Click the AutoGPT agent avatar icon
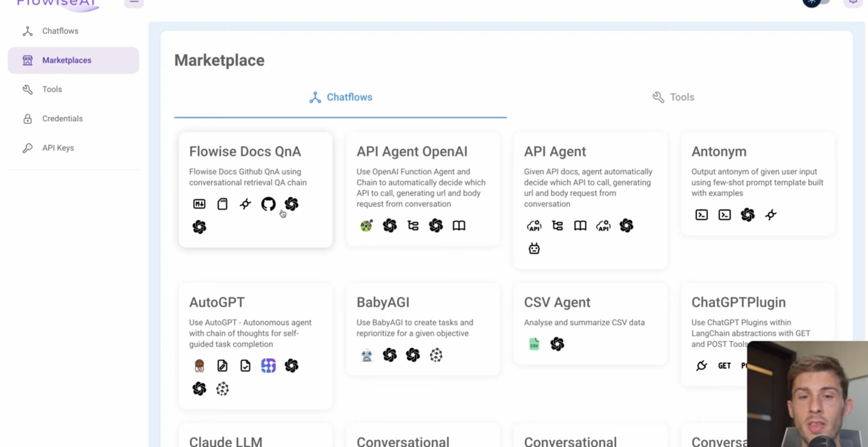 tap(199, 366)
